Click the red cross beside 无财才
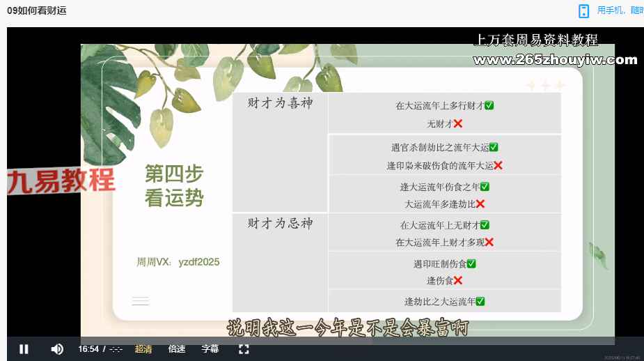 click(x=458, y=124)
